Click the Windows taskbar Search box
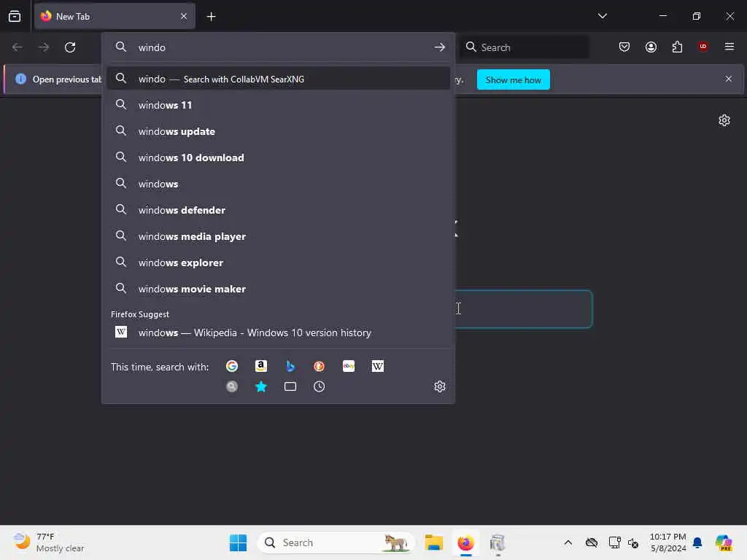 (336, 542)
